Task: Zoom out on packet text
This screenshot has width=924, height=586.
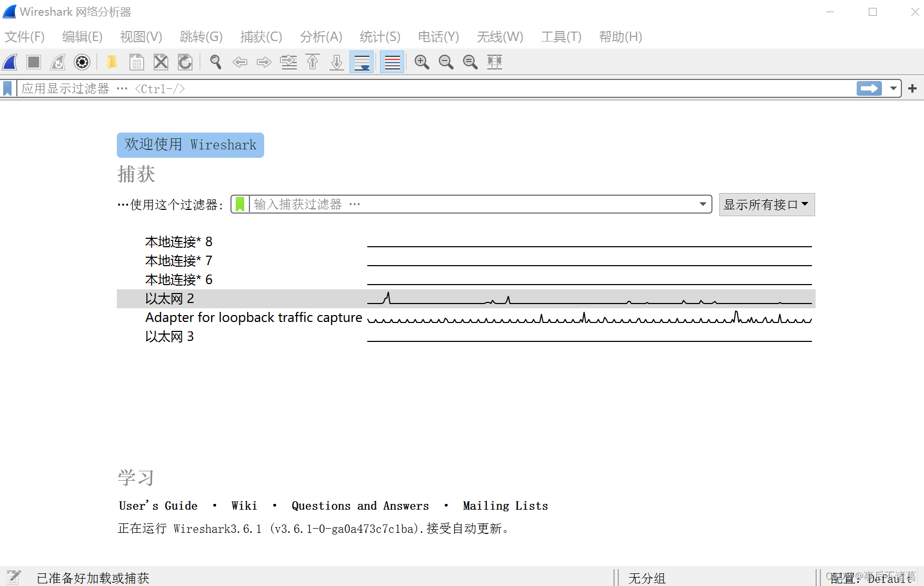Action: (446, 62)
